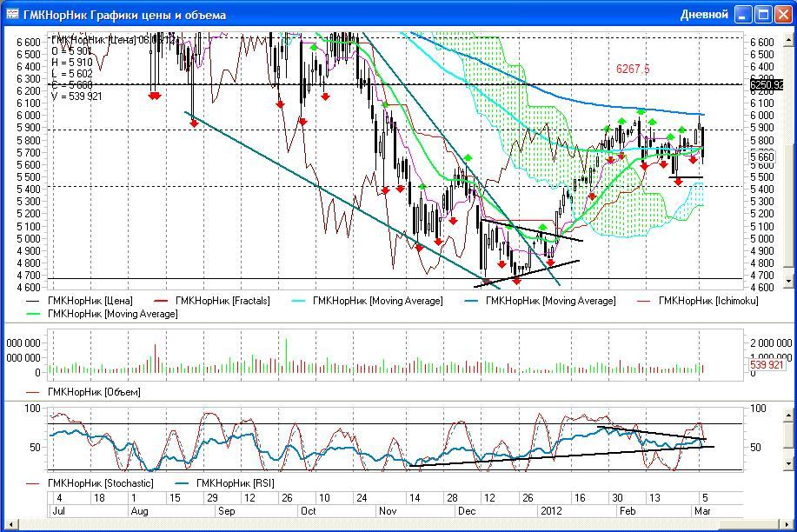The image size is (797, 532).
Task: Click the red 6267,5 price annotation
Action: (x=633, y=69)
